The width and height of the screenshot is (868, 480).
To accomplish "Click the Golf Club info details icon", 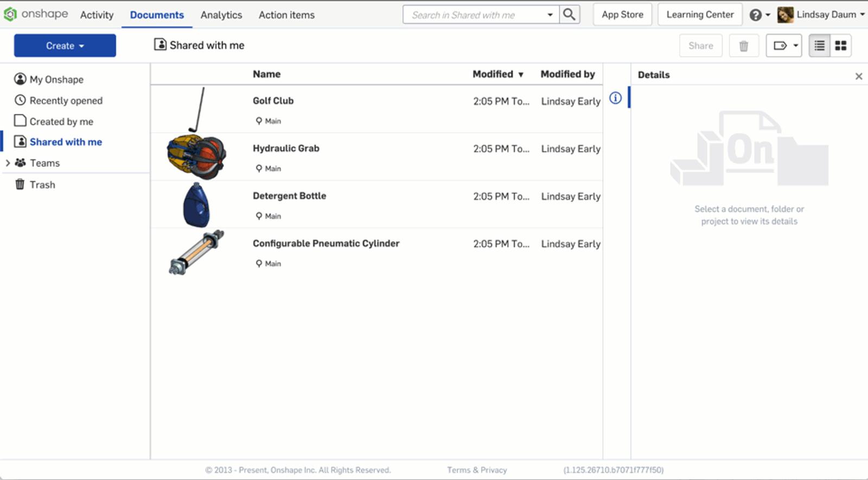I will coord(615,98).
